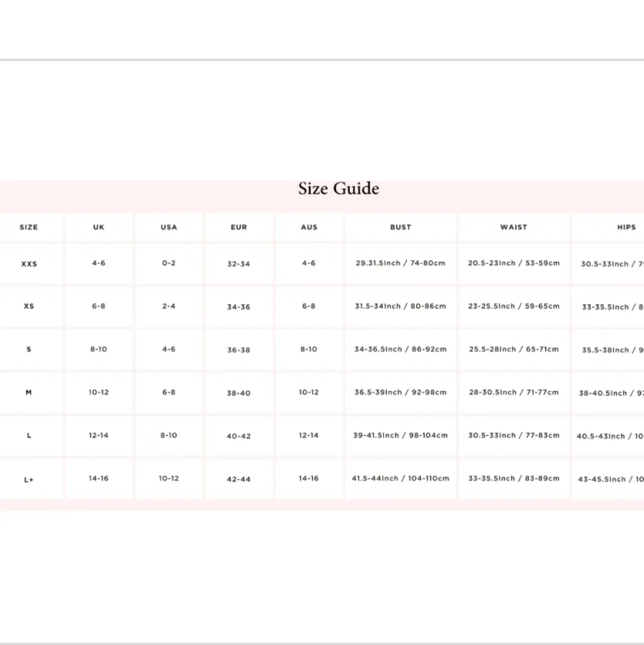Click AUS size 8-10 in S row
The height and width of the screenshot is (645, 644).
click(x=309, y=350)
